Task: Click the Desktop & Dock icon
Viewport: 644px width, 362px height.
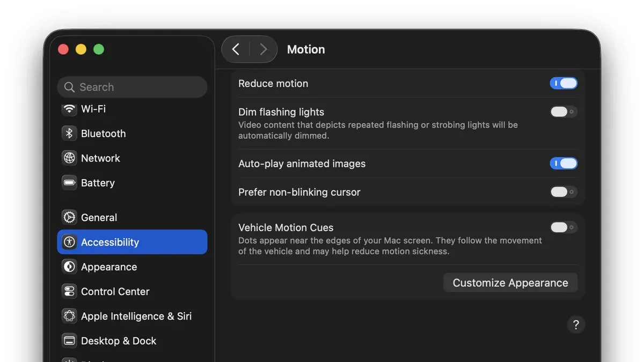Action: [69, 341]
